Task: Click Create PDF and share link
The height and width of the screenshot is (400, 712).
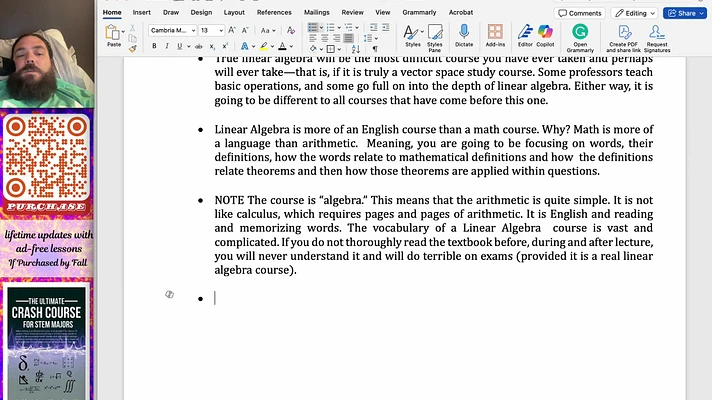Action: 623,38
